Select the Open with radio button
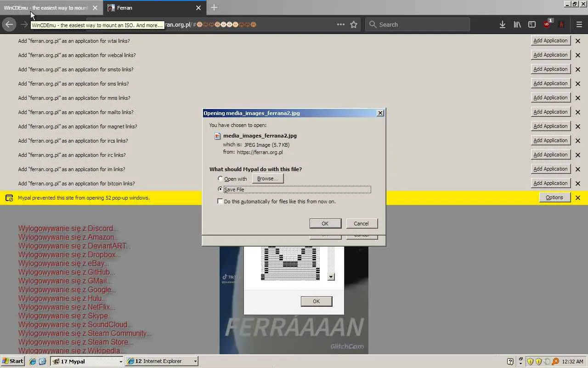 point(220,178)
